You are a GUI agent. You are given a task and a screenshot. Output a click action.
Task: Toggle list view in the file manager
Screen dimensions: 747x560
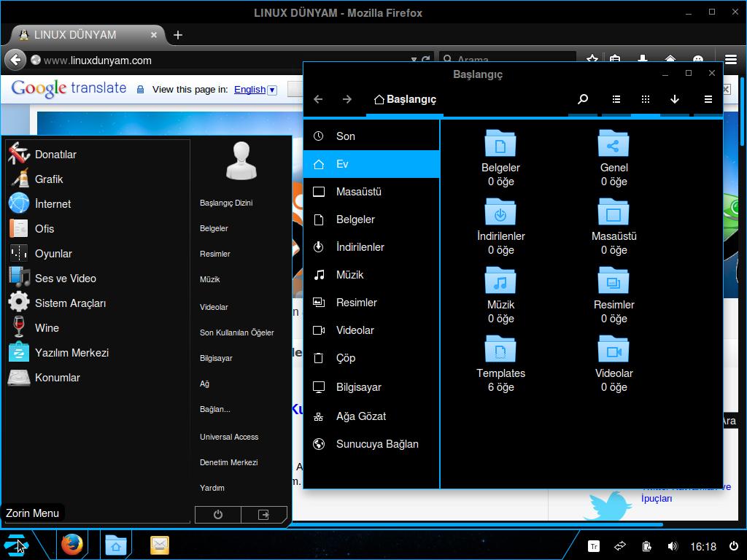[x=616, y=98]
